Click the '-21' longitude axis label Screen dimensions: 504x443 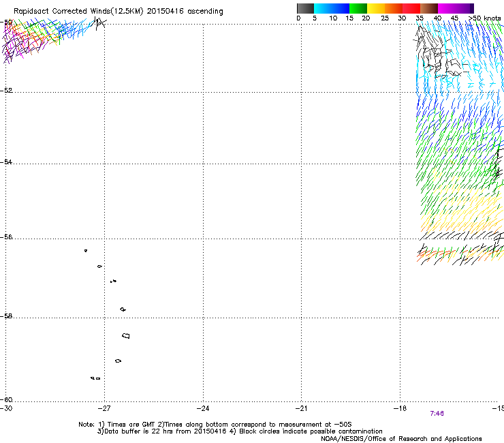tap(301, 408)
